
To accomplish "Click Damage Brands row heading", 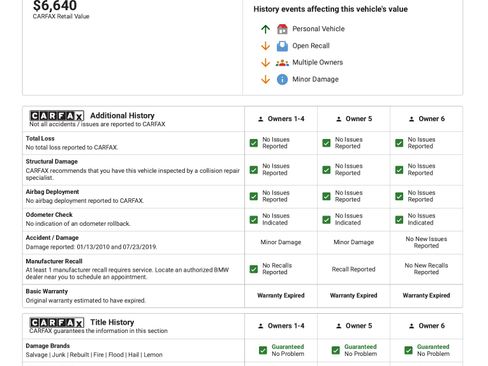I will [x=48, y=346].
